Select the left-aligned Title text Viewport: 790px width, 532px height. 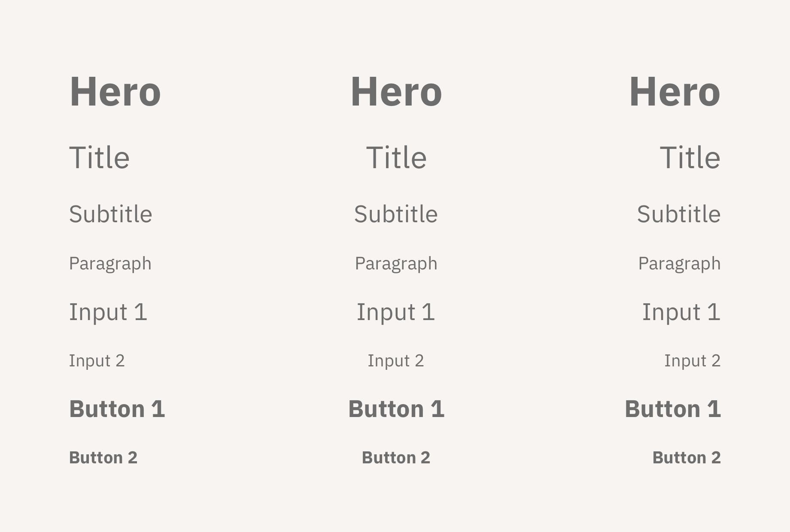tap(99, 157)
